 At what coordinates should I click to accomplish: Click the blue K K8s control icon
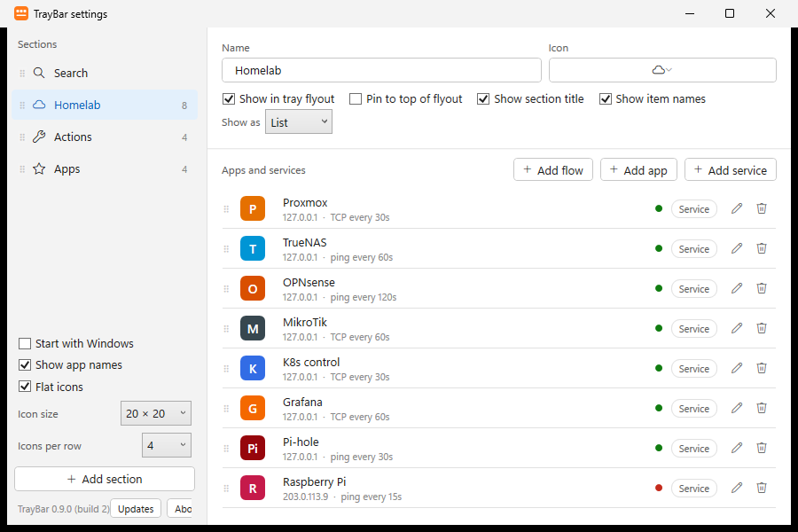tap(253, 368)
